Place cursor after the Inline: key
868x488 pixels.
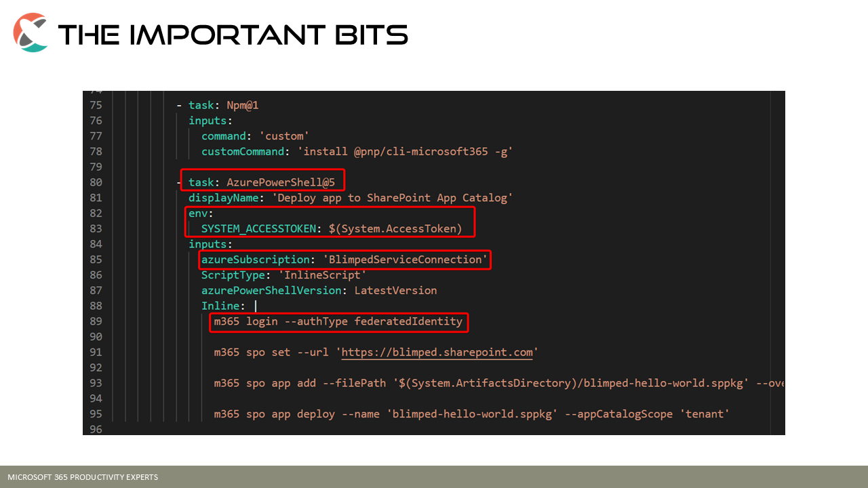pyautogui.click(x=248, y=306)
